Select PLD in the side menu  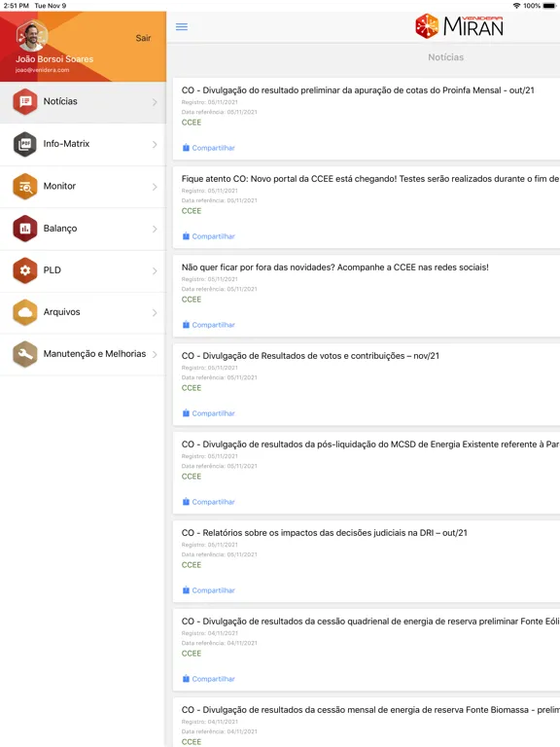[83, 270]
